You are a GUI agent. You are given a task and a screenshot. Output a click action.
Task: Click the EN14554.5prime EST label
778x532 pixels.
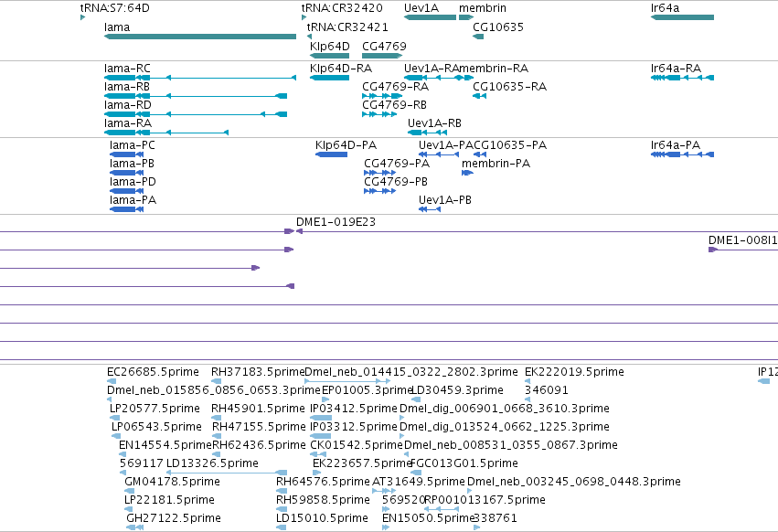click(x=165, y=445)
